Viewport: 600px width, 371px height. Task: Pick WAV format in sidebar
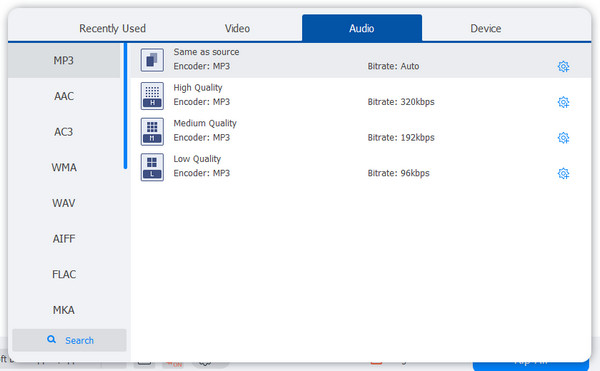64,203
